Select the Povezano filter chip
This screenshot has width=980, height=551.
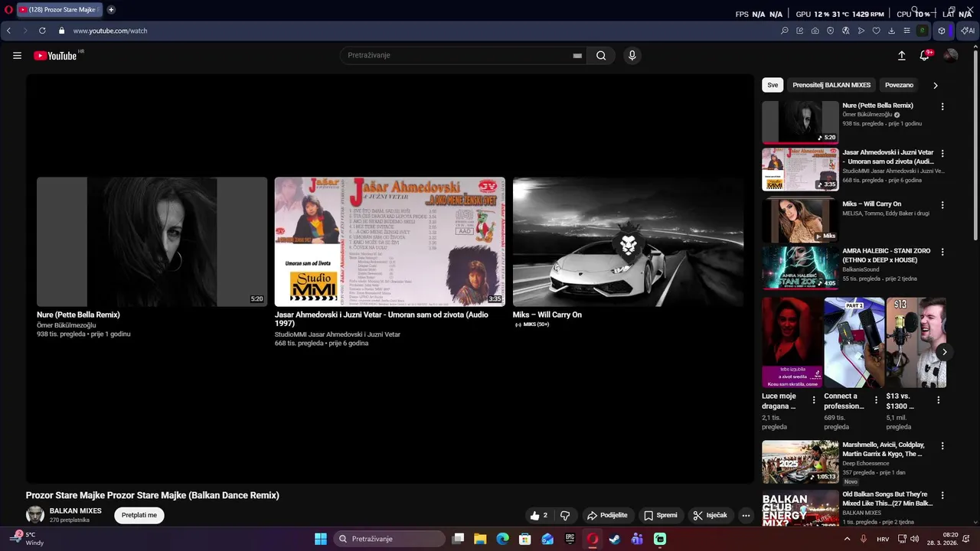(900, 85)
